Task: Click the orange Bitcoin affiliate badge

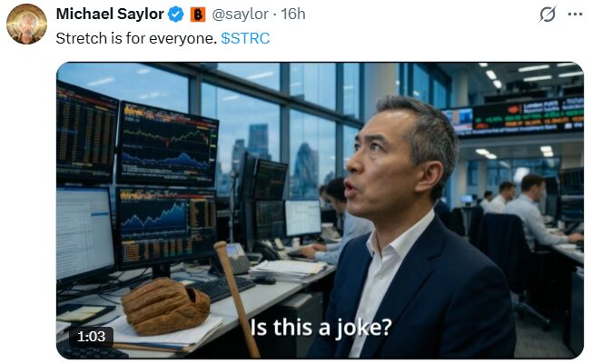Action: coord(198,14)
